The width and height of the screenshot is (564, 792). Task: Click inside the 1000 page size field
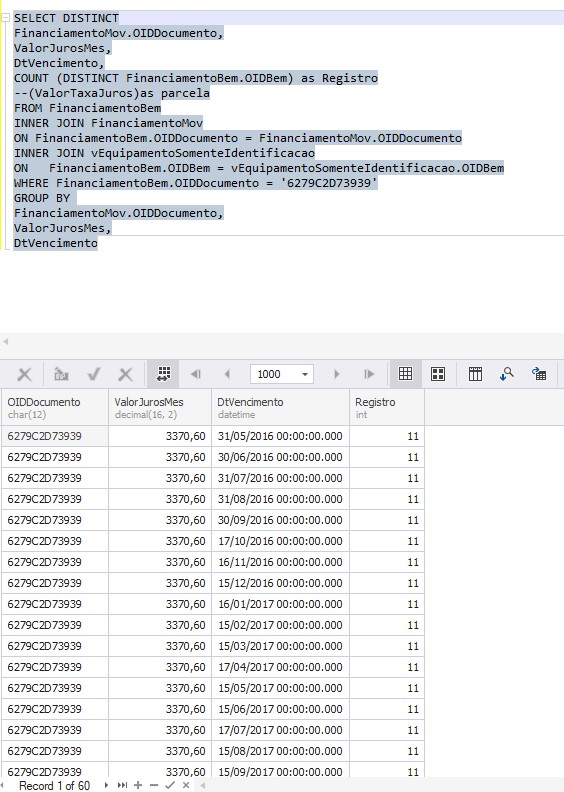(274, 374)
